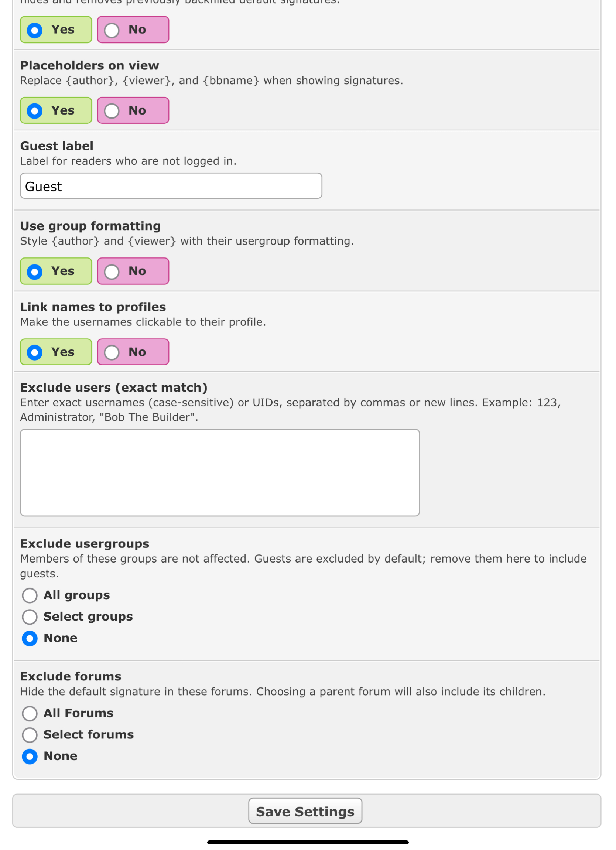Viewport: 616px width, 850px height.
Task: Select All Forums under Exclude forums
Action: point(30,714)
